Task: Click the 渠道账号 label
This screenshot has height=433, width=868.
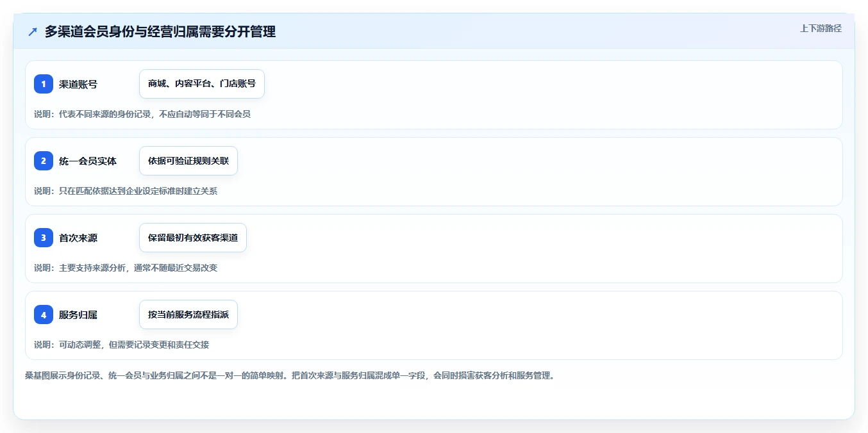Action: click(78, 84)
